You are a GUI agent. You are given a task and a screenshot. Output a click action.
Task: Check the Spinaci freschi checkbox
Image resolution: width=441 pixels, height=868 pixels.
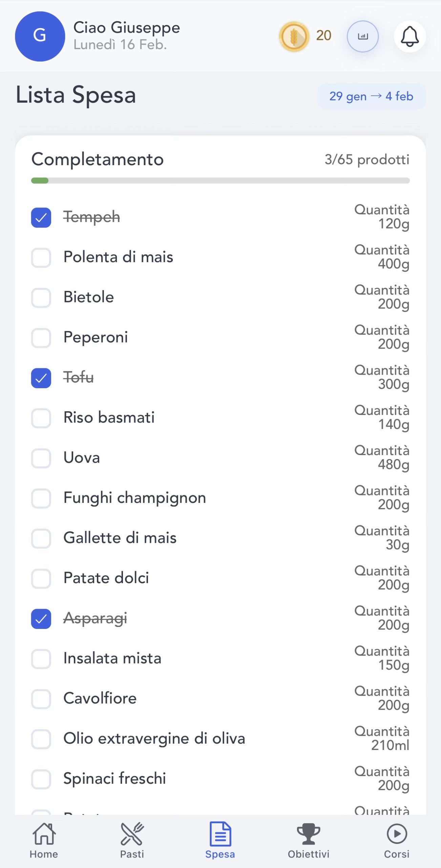pyautogui.click(x=41, y=779)
